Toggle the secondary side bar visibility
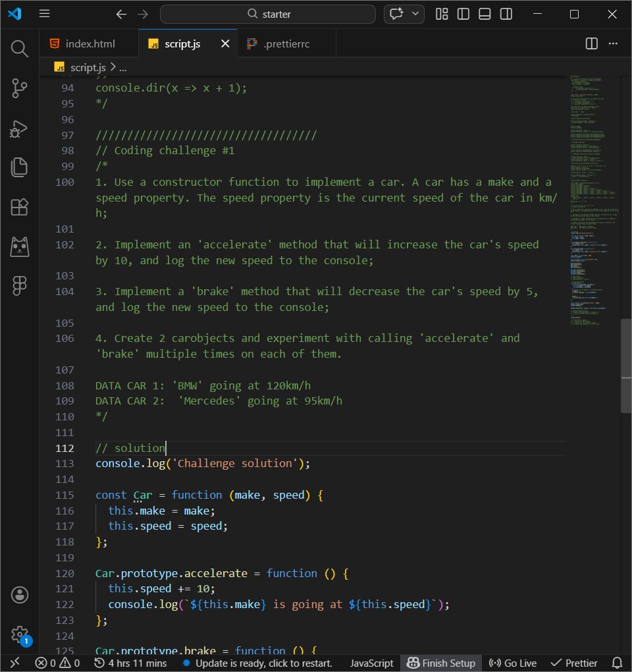The width and height of the screenshot is (632, 672). click(506, 14)
